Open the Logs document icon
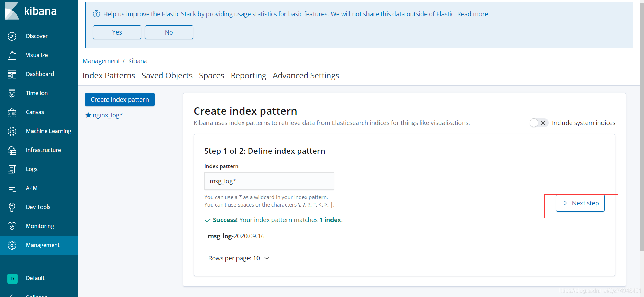644x297 pixels. coord(12,169)
